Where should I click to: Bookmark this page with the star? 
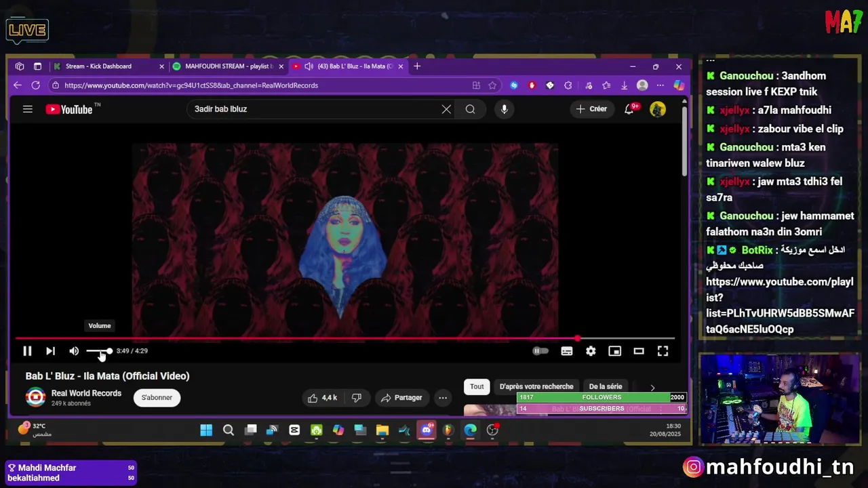click(x=492, y=85)
